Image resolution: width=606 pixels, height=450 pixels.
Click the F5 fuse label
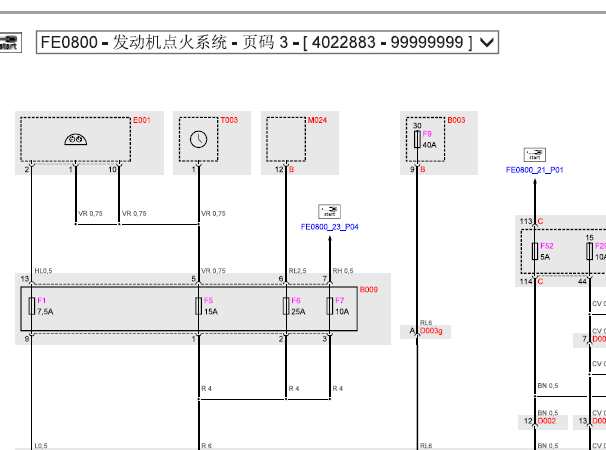tap(208, 300)
